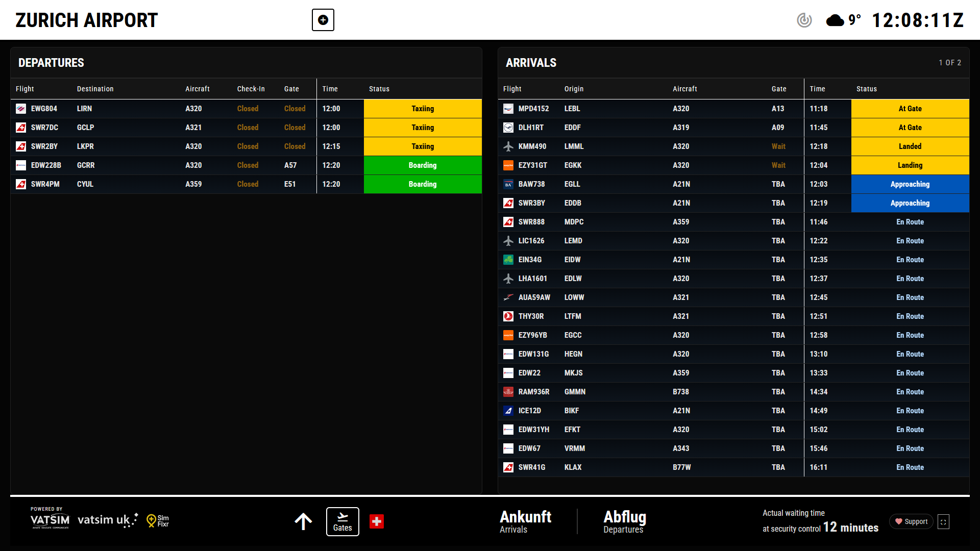Switch to Abflug Departures view
980x551 pixels.
tap(624, 521)
